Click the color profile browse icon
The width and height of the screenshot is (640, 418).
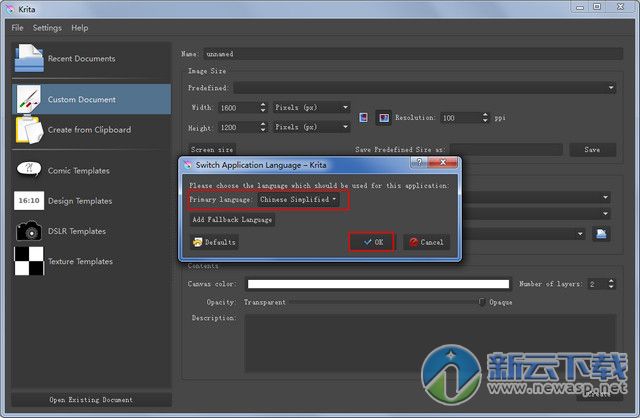click(602, 233)
